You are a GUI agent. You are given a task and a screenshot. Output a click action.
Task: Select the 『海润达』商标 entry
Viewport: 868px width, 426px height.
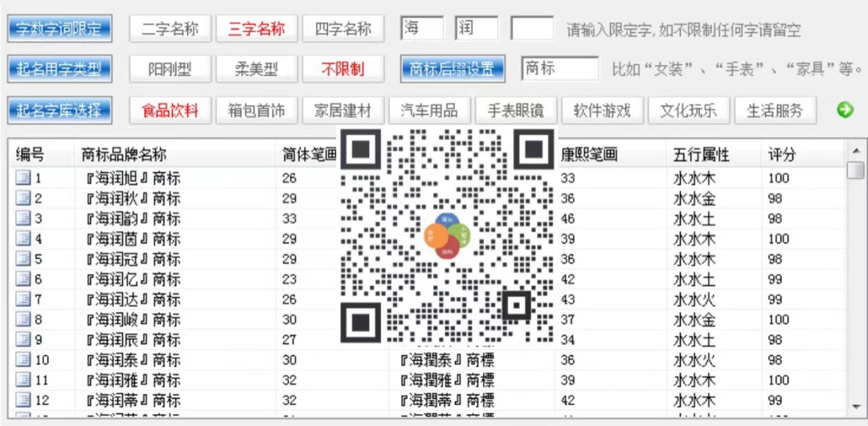[133, 300]
